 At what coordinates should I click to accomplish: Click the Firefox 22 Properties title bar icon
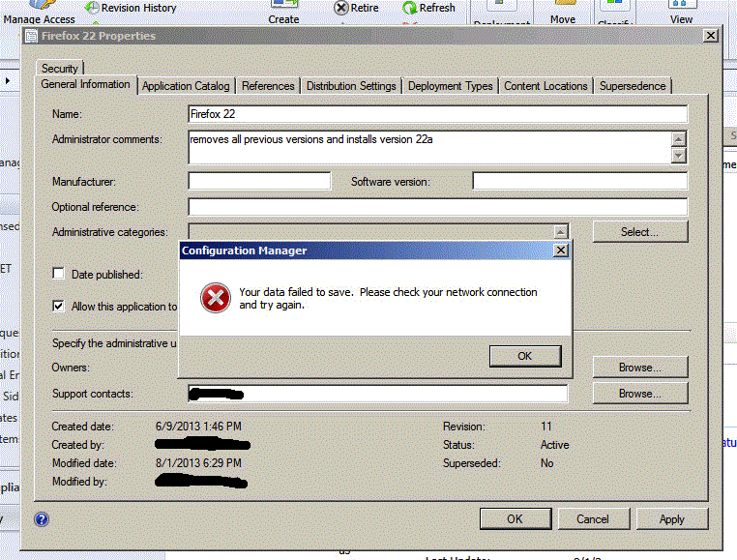point(31,36)
